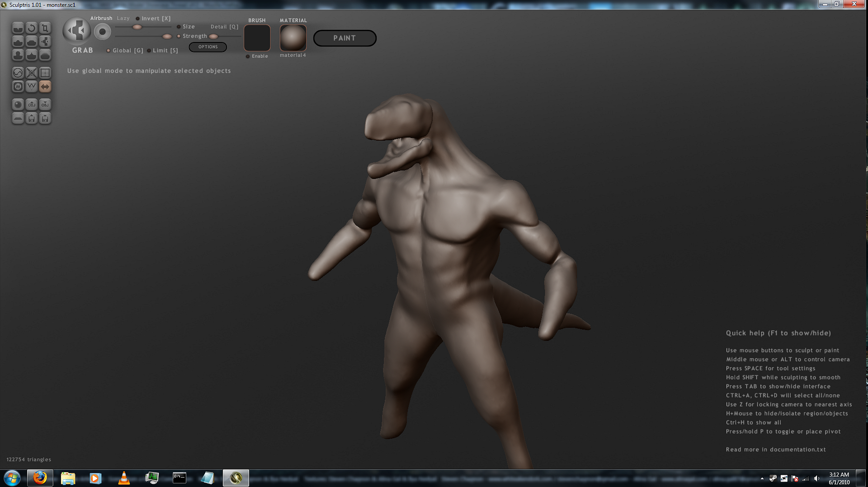Open the BRUSH texture slot
Viewport: 868px width, 487px height.
(x=257, y=38)
